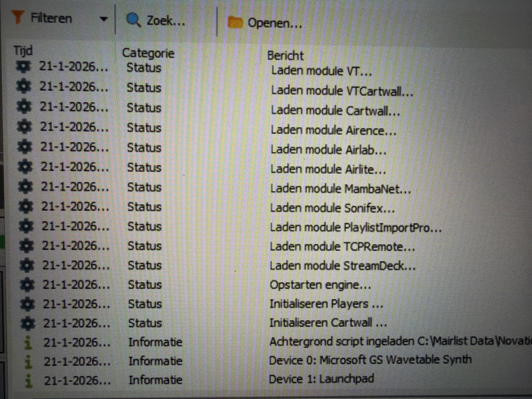Select the Initialiseren Players log entry
The width and height of the screenshot is (532, 399).
pyautogui.click(x=326, y=304)
